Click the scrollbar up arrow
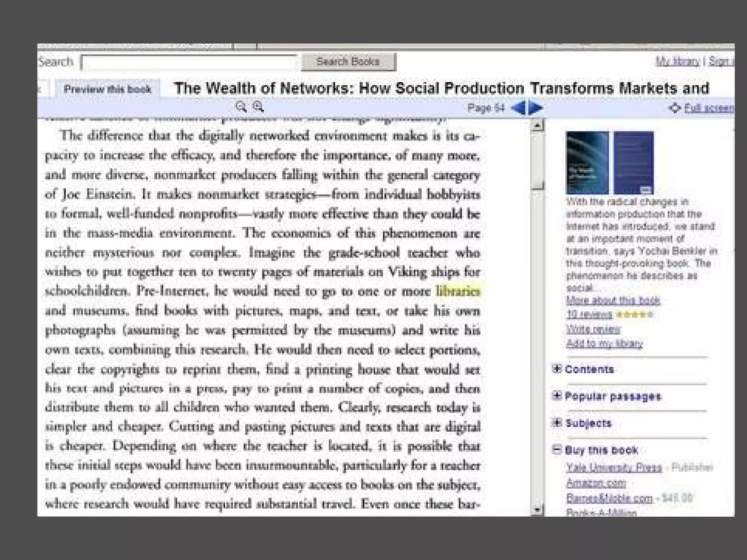The height and width of the screenshot is (560, 747). pyautogui.click(x=537, y=126)
